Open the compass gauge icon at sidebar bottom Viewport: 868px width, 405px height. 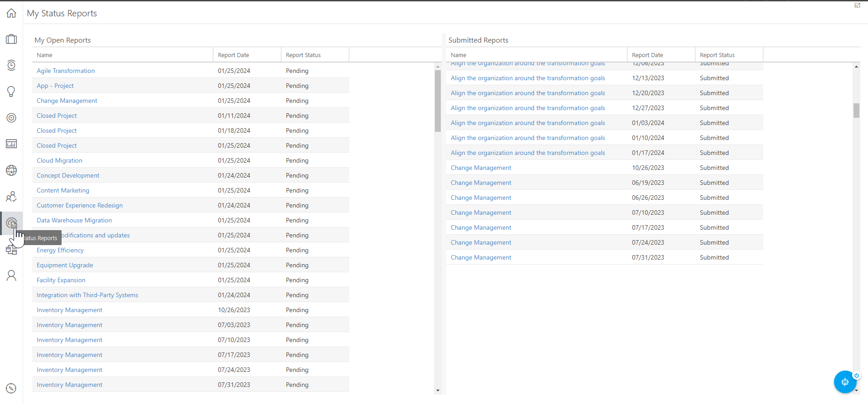(11, 388)
